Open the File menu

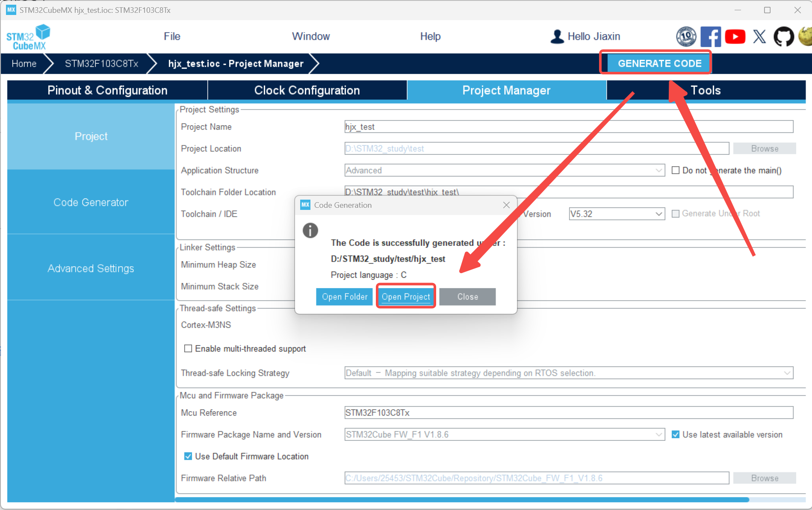(x=172, y=36)
